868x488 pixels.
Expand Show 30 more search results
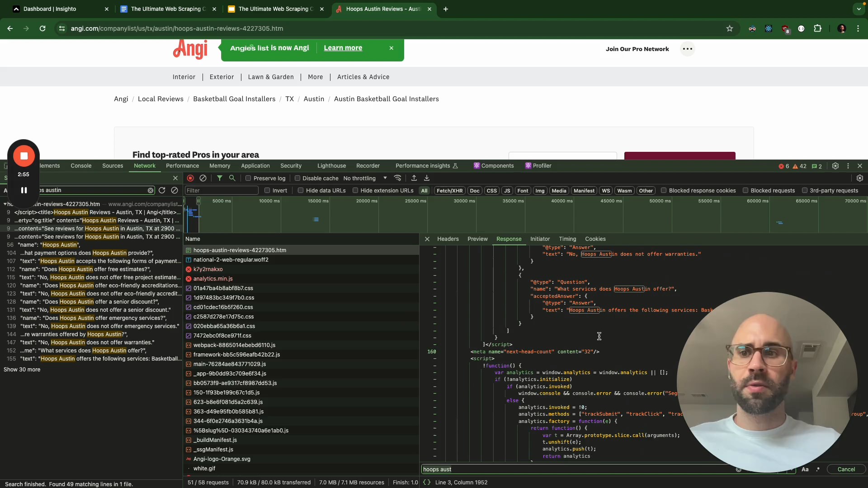tap(22, 370)
